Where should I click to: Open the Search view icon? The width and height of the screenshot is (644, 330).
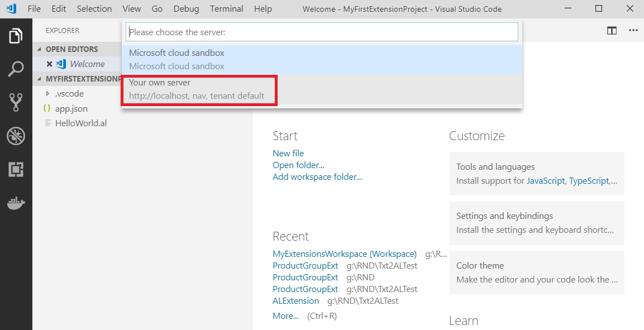pyautogui.click(x=16, y=69)
